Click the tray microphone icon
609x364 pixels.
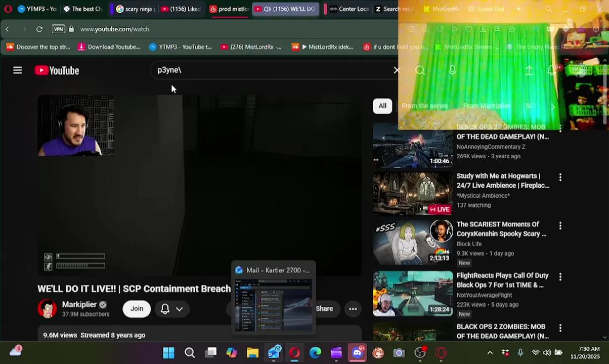520,353
